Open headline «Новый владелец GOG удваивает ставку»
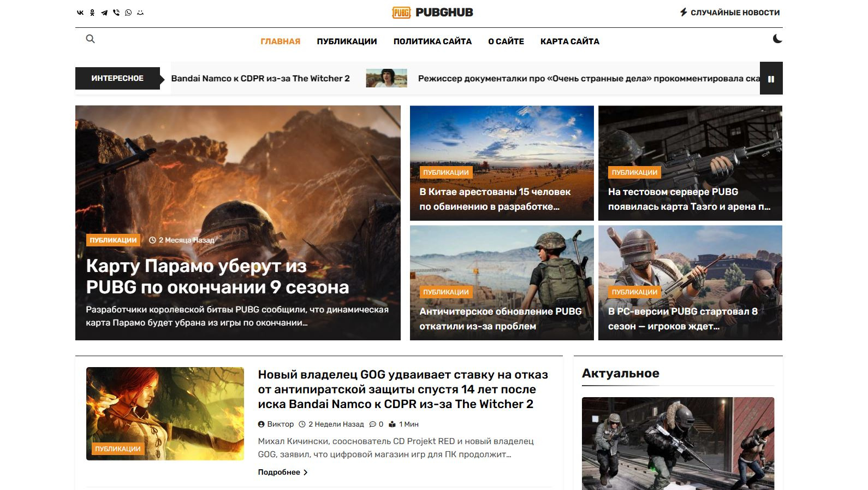Screen dimensions: 868x490 (x=403, y=389)
